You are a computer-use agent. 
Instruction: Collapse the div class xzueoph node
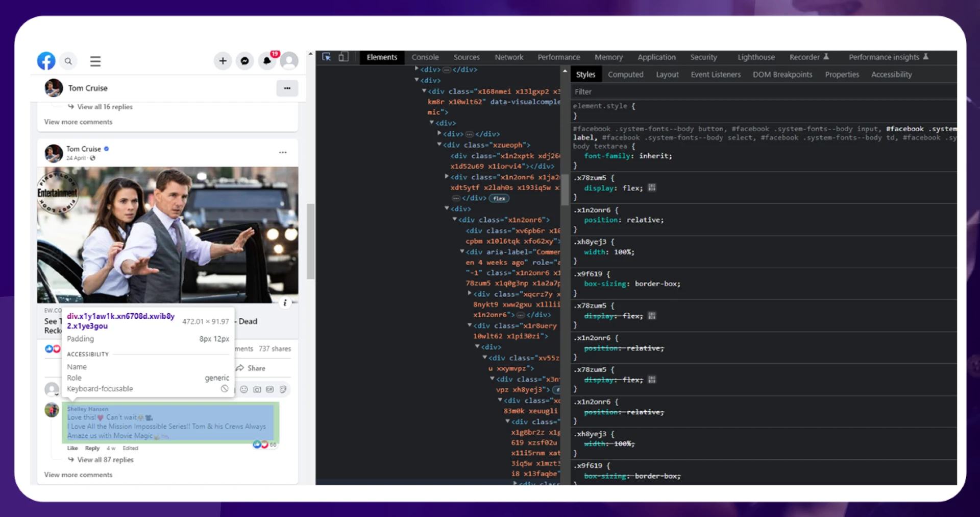pyautogui.click(x=439, y=145)
